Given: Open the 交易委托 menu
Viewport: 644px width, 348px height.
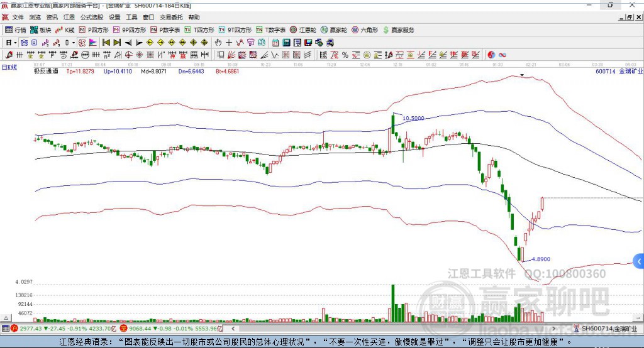Looking at the screenshot, I should [x=171, y=17].
